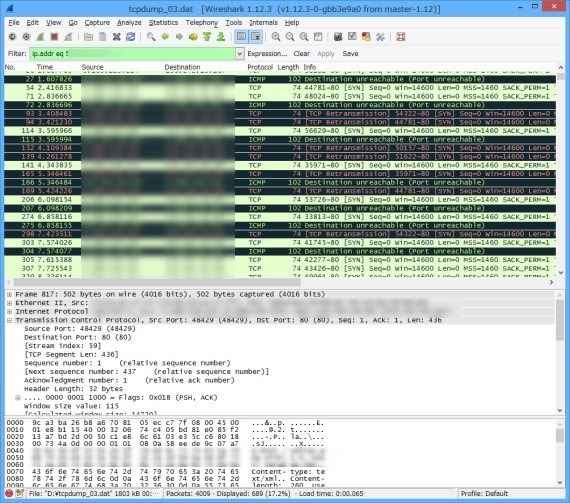Close this capture file

click(x=116, y=37)
